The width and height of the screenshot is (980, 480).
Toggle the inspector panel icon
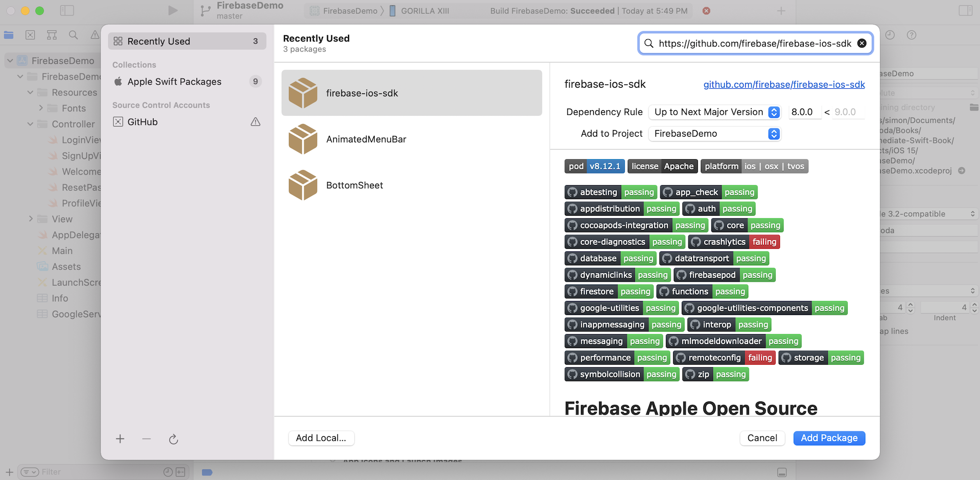(965, 11)
